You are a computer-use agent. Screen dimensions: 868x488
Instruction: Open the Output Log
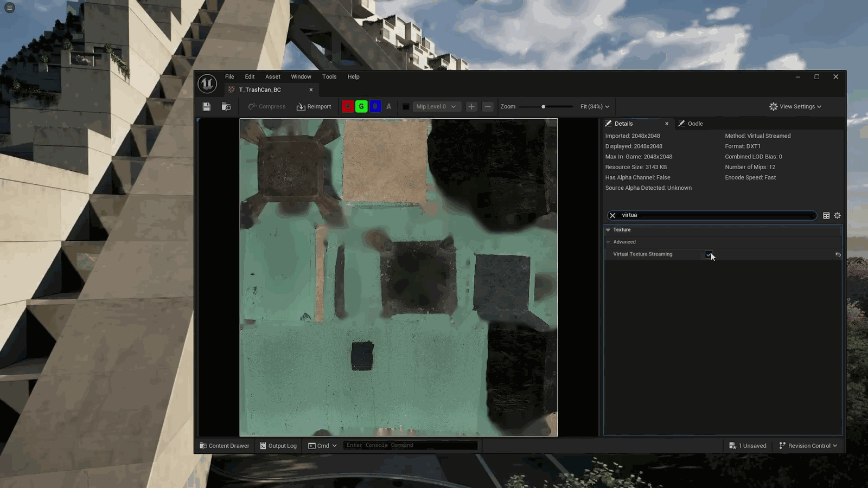pyautogui.click(x=278, y=446)
